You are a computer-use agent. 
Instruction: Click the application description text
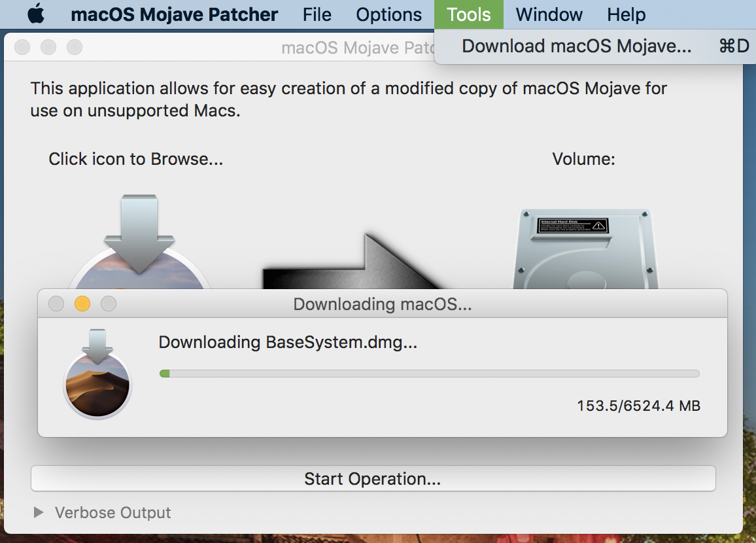pyautogui.click(x=349, y=99)
